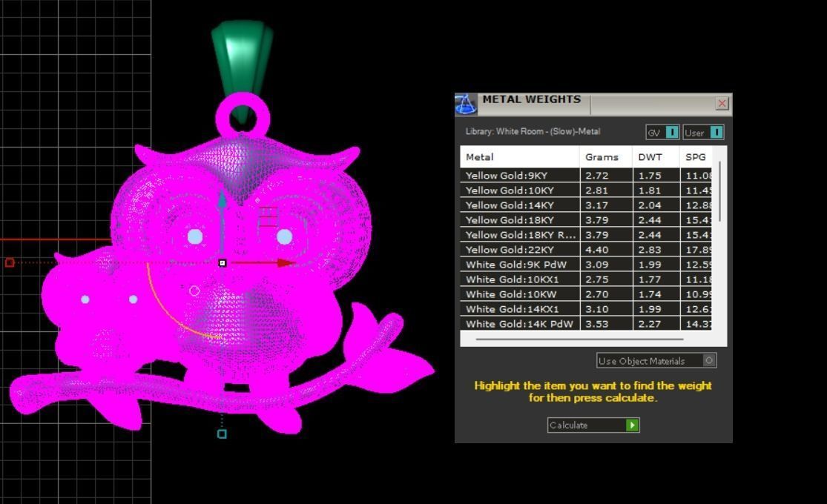Click the teal scale handle below owl
Image resolution: width=827 pixels, height=504 pixels.
[222, 434]
